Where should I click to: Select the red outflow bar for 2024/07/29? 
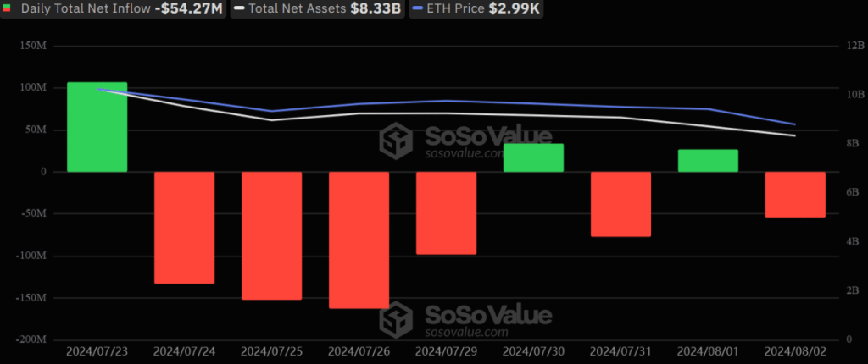point(446,213)
